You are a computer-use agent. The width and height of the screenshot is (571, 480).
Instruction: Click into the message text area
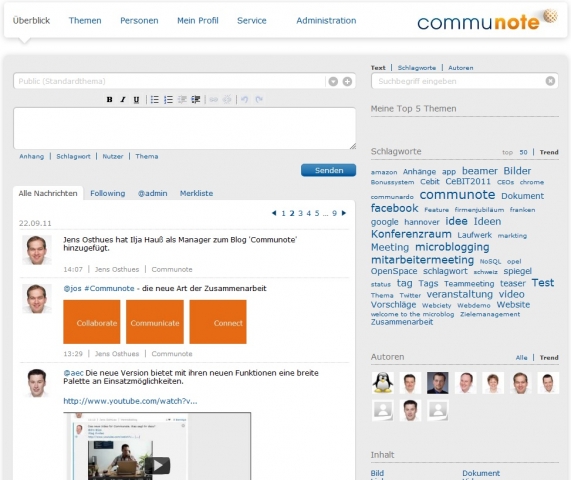tap(185, 128)
